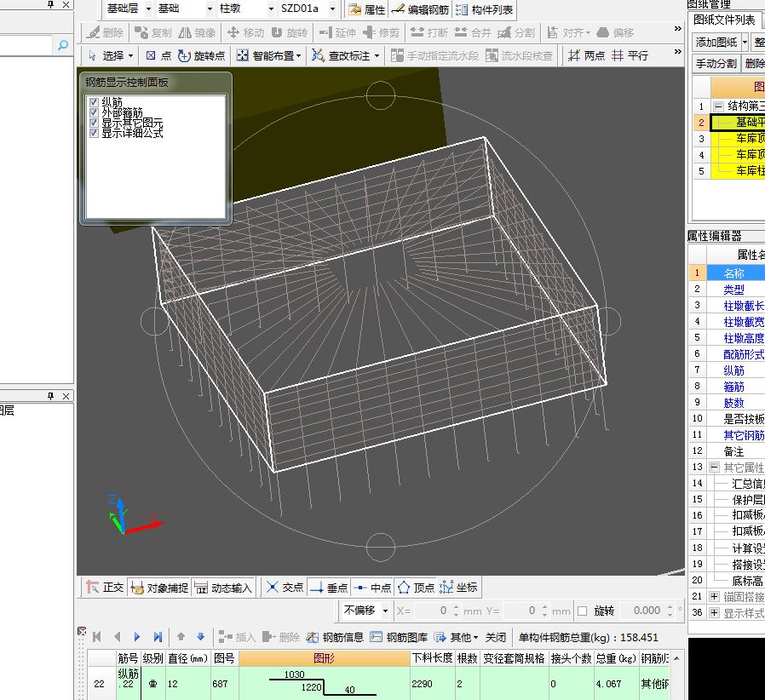Image resolution: width=765 pixels, height=700 pixels.
Task: Click 添加图纸 add drawing button
Action: point(716,42)
